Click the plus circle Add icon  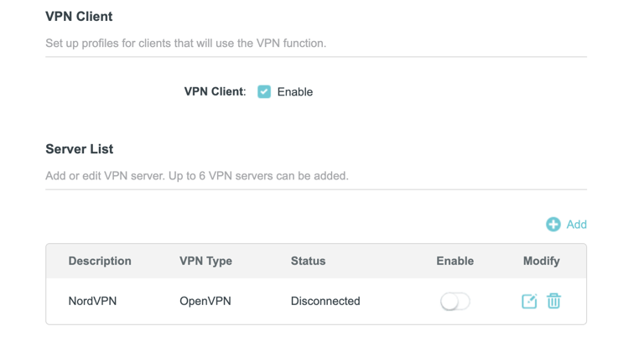tap(553, 225)
